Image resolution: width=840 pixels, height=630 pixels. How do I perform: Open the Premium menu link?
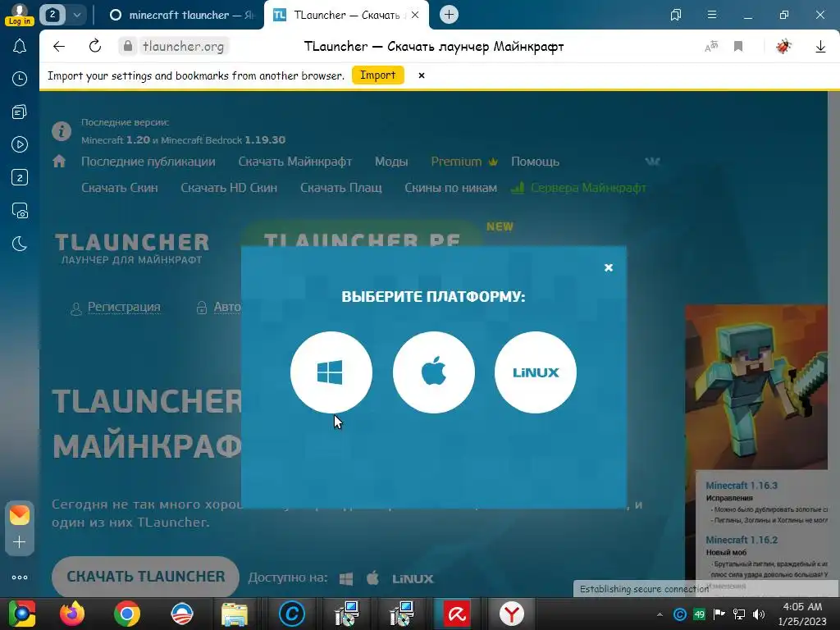pyautogui.click(x=464, y=162)
